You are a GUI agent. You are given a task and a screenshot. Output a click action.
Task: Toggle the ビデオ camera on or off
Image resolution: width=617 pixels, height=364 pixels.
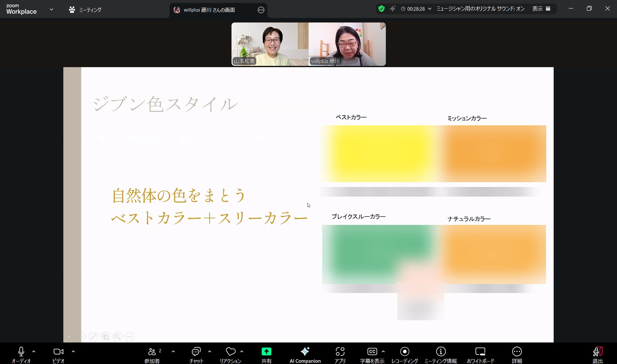click(58, 352)
